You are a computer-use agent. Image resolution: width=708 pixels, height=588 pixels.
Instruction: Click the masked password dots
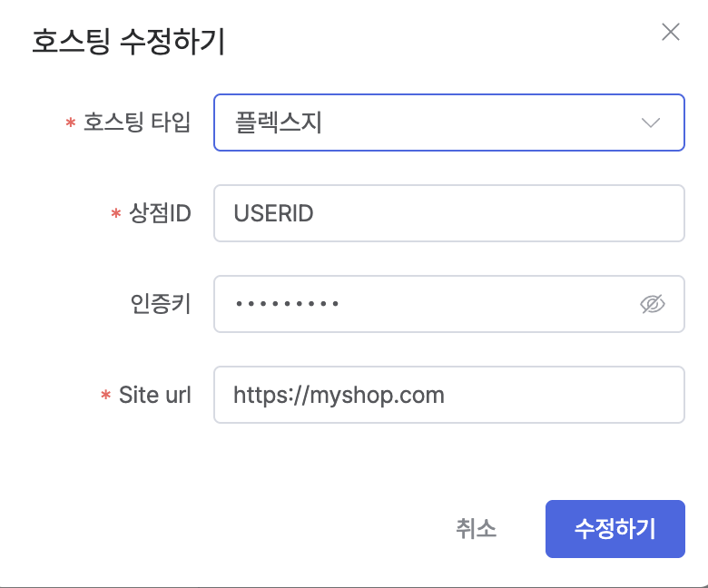287,304
